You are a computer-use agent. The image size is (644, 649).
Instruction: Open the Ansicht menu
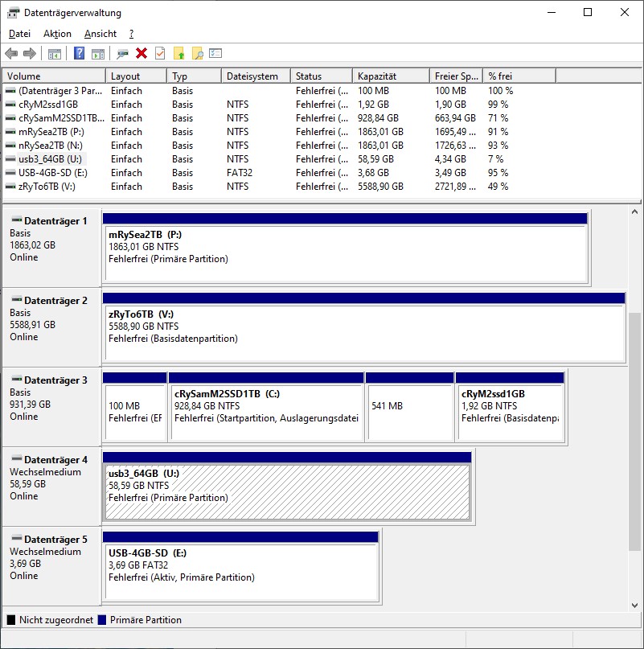(100, 34)
